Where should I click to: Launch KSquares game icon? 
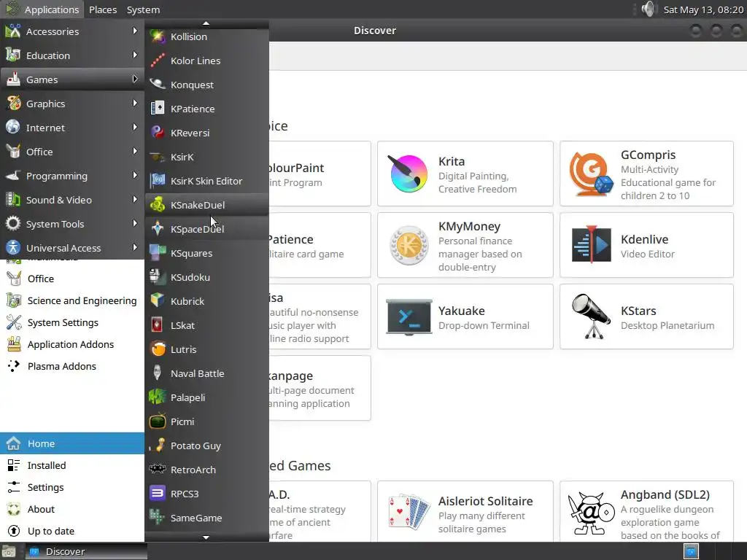tap(158, 253)
